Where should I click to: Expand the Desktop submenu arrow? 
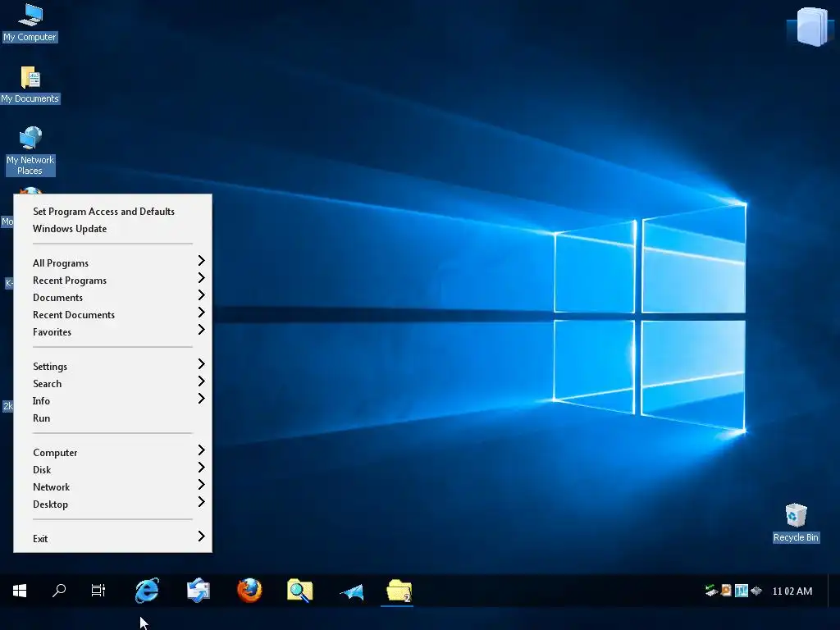point(202,502)
